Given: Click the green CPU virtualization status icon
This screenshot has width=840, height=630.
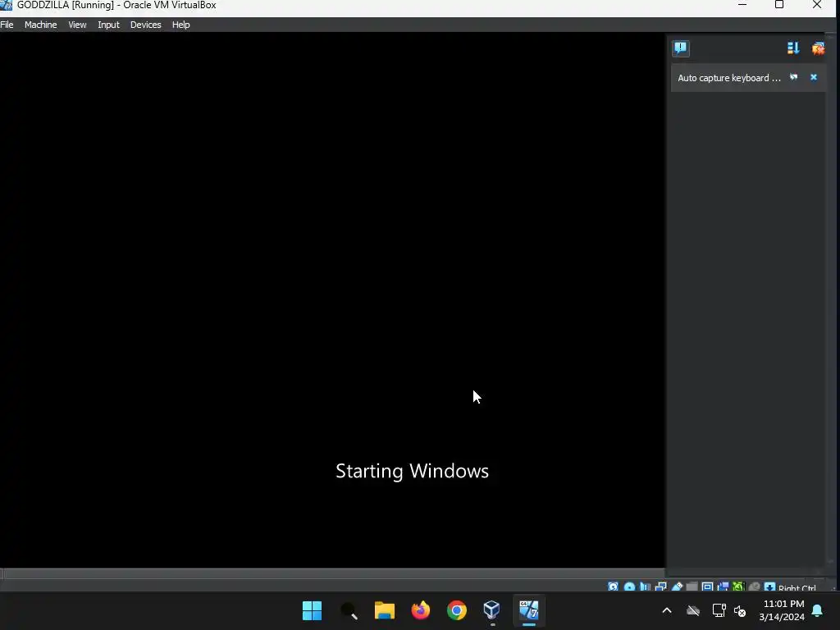Looking at the screenshot, I should (x=738, y=587).
